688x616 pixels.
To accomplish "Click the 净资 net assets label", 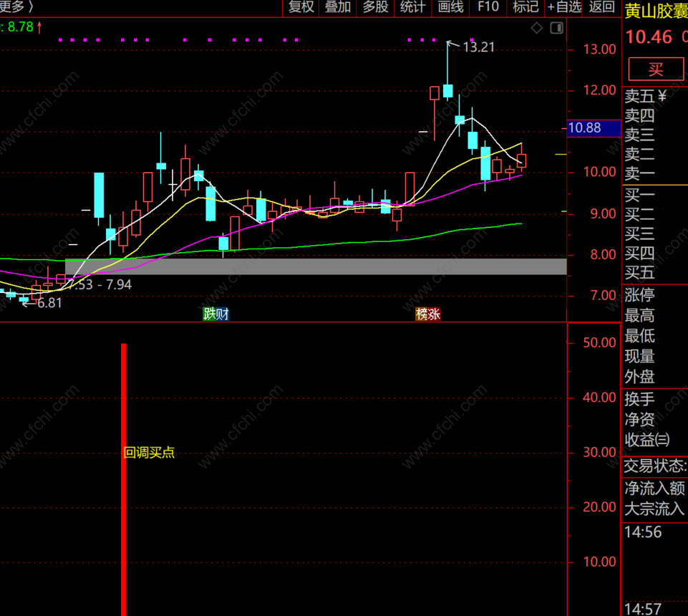I will 640,419.
